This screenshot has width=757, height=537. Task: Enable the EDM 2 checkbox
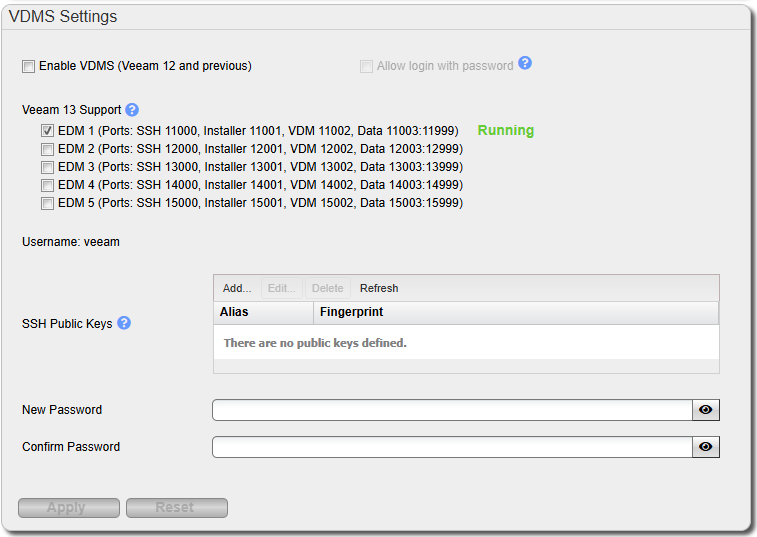(47, 149)
